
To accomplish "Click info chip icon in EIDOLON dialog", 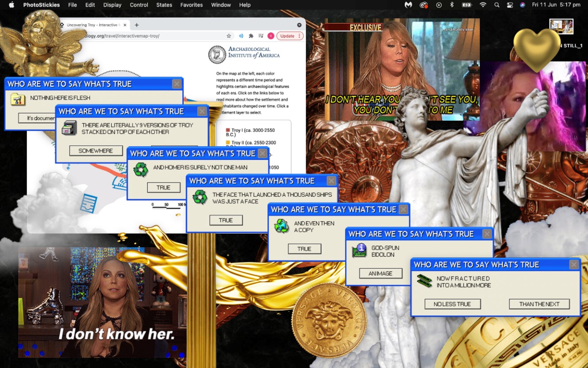I will 359,251.
